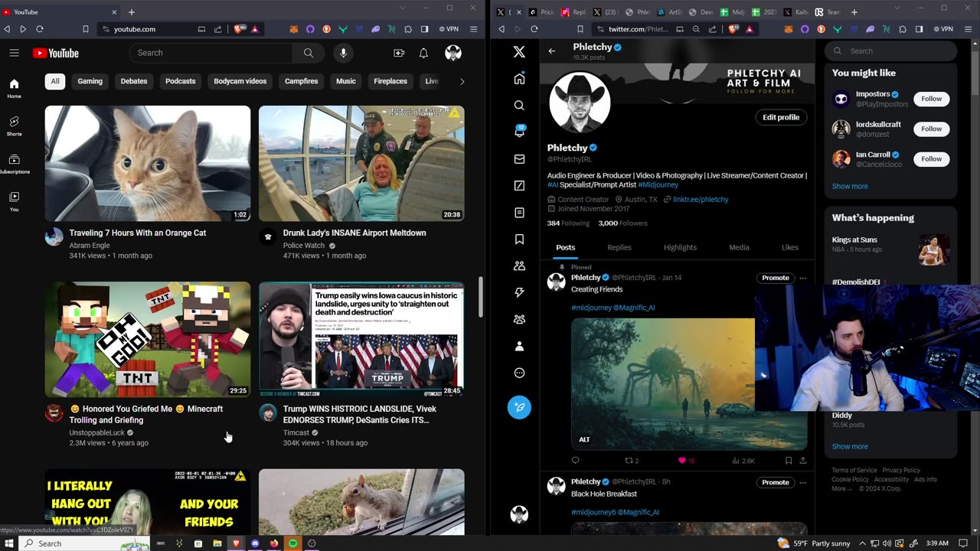Click the Windows Start button
The width and height of the screenshot is (980, 551).
coord(8,543)
